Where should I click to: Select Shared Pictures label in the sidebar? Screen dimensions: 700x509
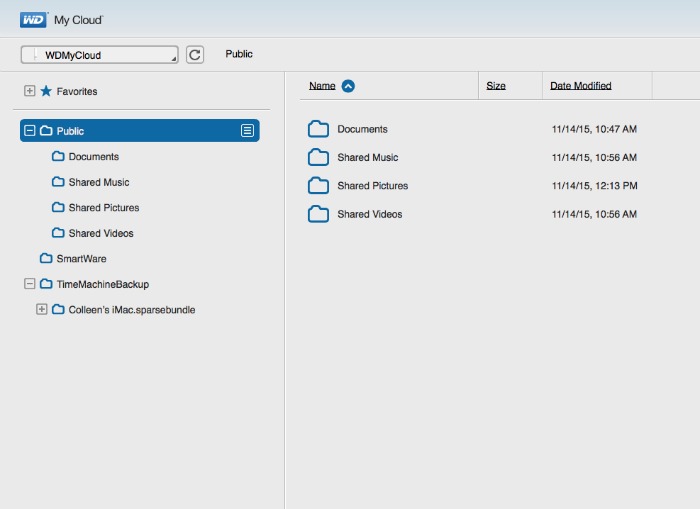(104, 208)
